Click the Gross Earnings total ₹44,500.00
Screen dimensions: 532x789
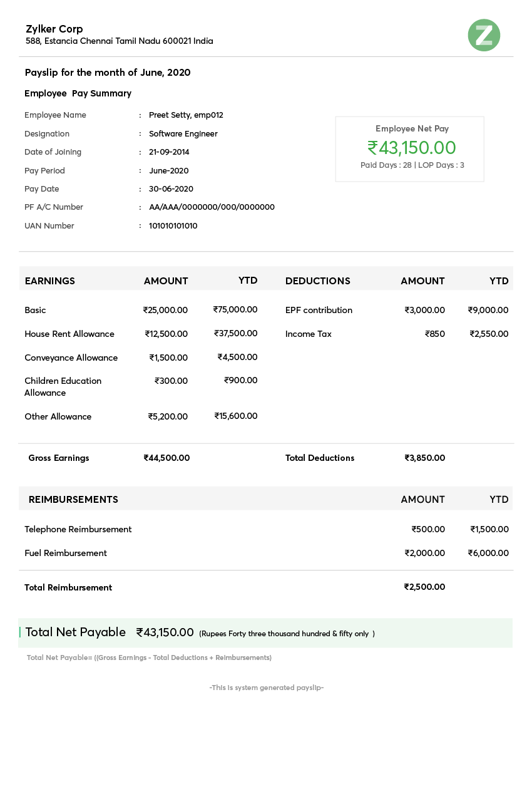click(166, 458)
